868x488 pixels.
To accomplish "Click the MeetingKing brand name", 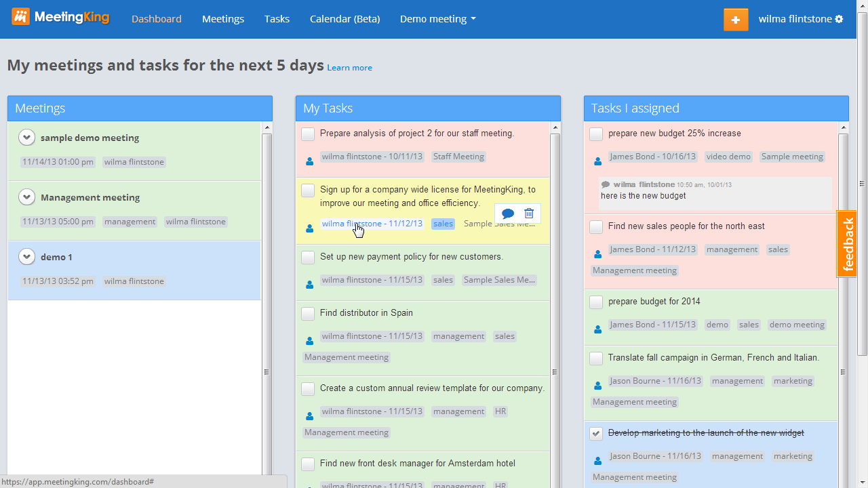I will click(x=71, y=18).
